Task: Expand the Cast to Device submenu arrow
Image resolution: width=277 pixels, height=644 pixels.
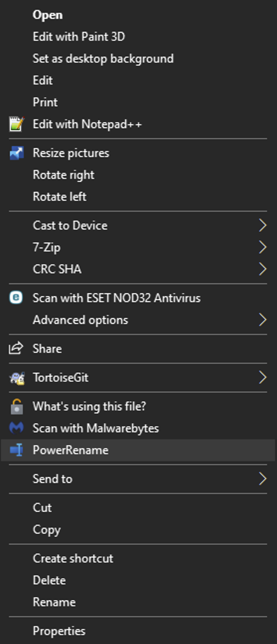Action: tap(263, 225)
